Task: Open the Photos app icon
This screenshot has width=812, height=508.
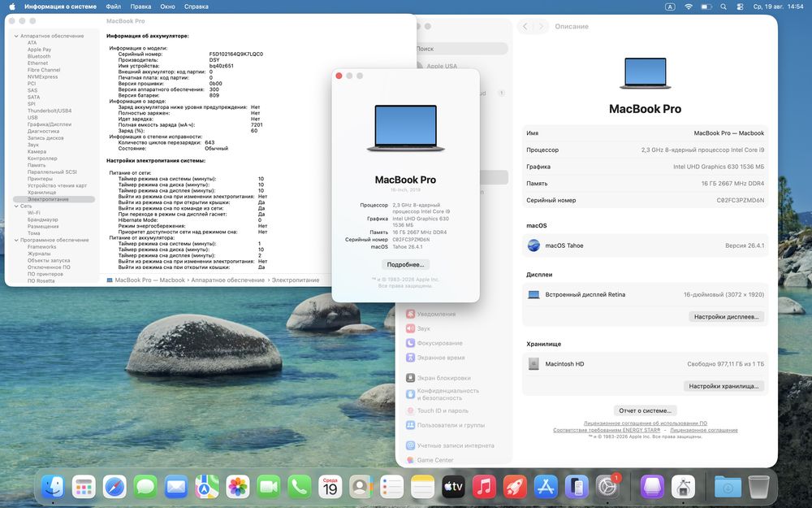Action: point(238,487)
